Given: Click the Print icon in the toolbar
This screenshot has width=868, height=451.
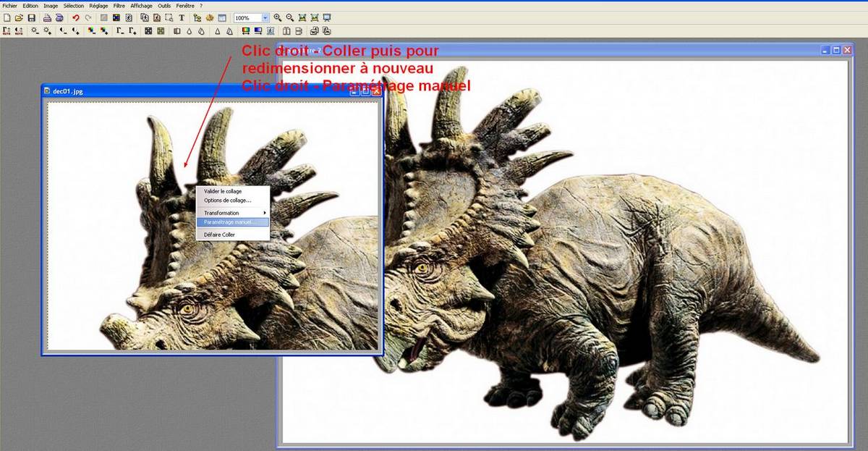Looking at the screenshot, I should pos(47,17).
